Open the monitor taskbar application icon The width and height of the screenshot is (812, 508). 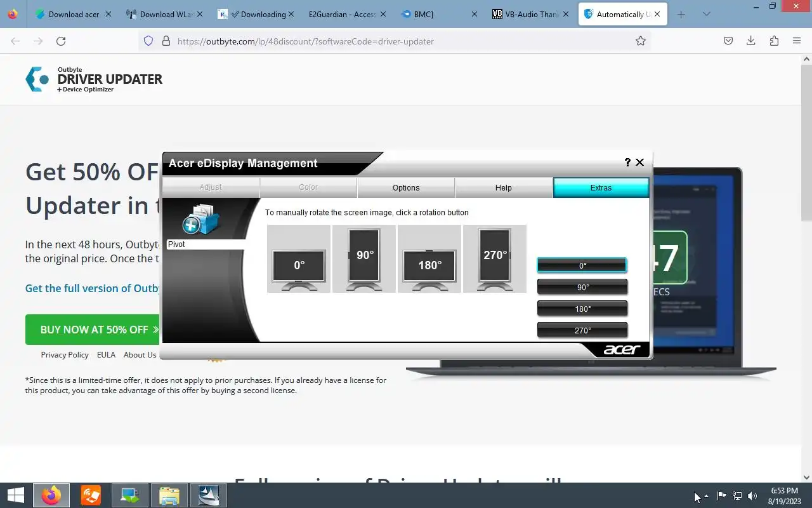(130, 495)
